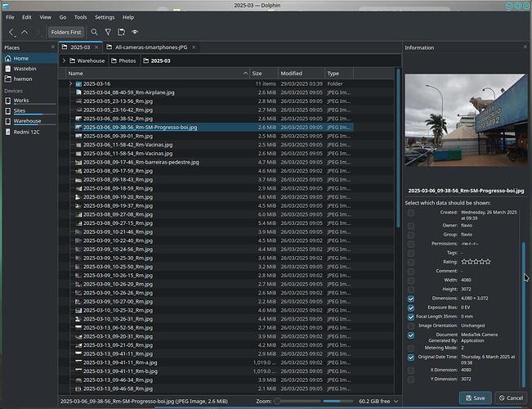This screenshot has height=409, width=532.
Task: Go up to the parent folder
Action: point(25,32)
